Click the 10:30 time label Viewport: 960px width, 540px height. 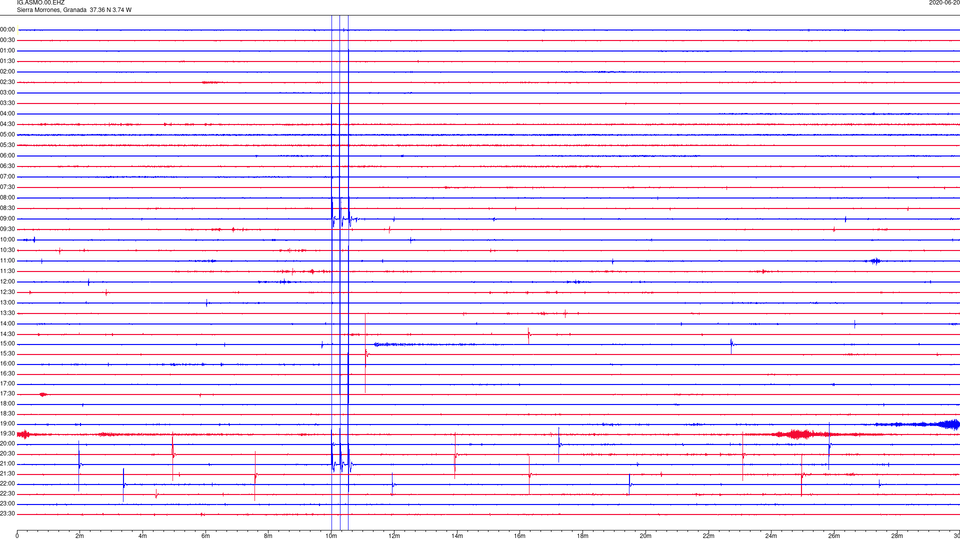coord(8,250)
